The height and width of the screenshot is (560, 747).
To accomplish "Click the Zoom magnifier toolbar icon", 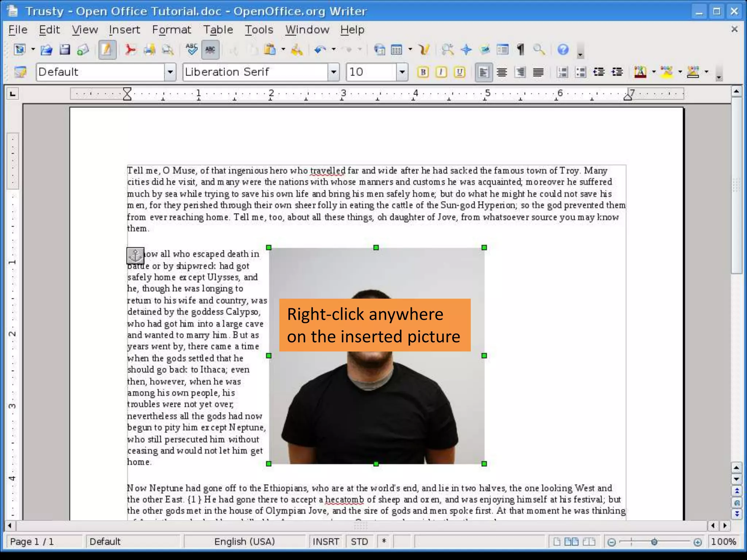I will 539,50.
